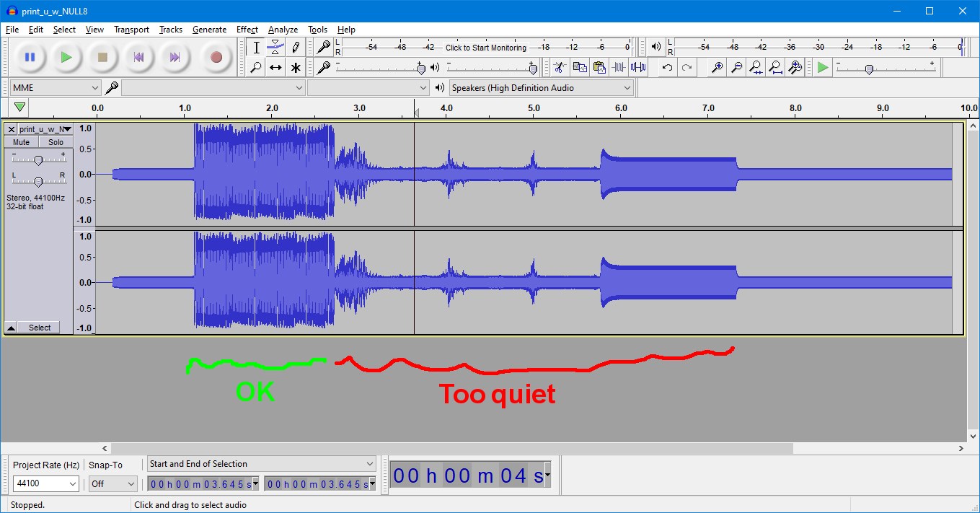This screenshot has height=513, width=980.
Task: Click Trim audio outside selection icon
Action: [x=618, y=67]
